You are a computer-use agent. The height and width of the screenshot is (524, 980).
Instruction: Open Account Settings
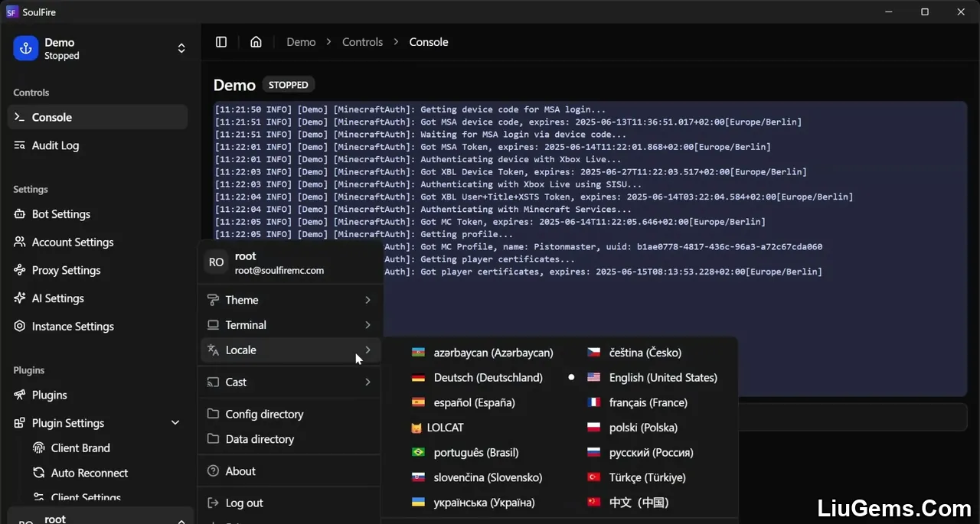coord(97,242)
